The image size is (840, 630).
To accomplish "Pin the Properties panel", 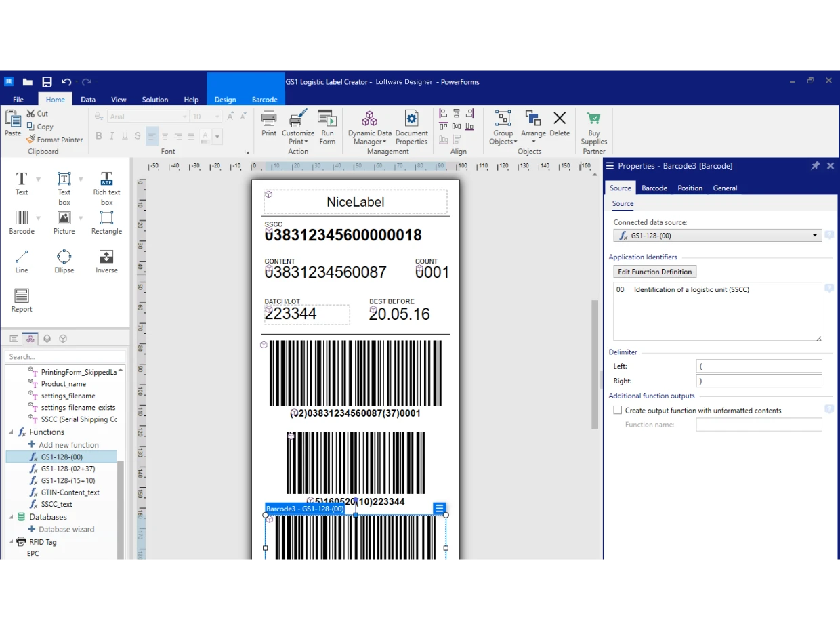I will click(x=815, y=166).
